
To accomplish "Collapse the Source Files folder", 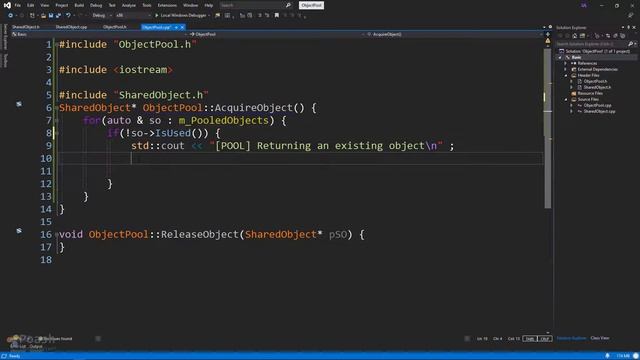I will tap(566, 100).
